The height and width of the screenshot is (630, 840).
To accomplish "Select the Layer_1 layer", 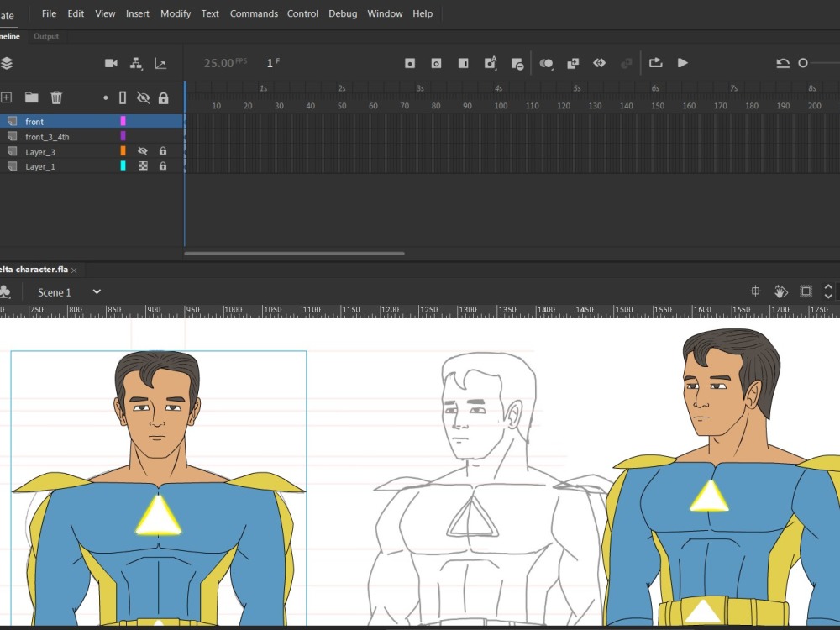I will (91, 166).
